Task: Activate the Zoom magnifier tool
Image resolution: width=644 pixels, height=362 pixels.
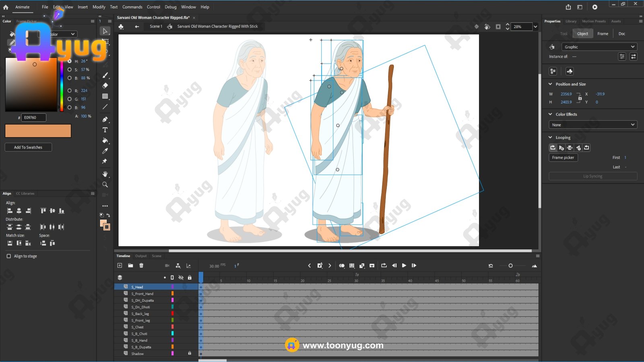Action: (x=105, y=185)
